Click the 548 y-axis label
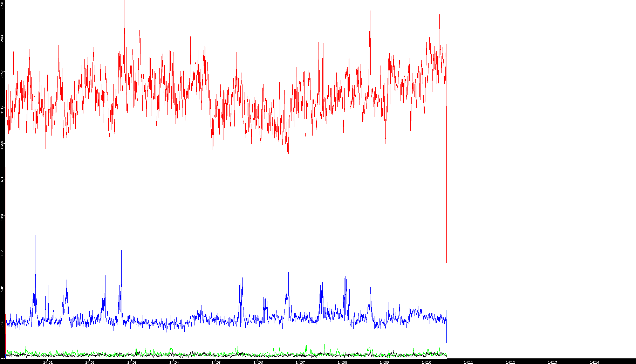 point(2,288)
